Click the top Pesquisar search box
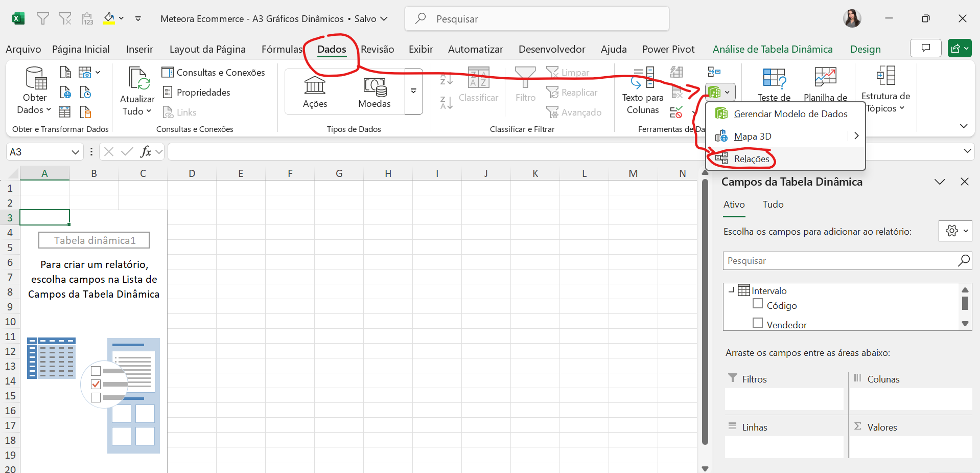980x473 pixels. [x=537, y=19]
